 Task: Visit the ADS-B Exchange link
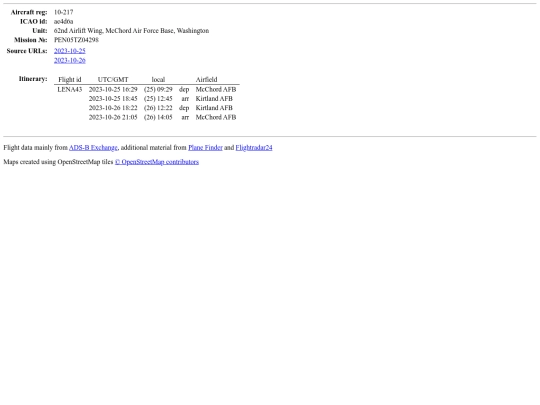(93, 148)
